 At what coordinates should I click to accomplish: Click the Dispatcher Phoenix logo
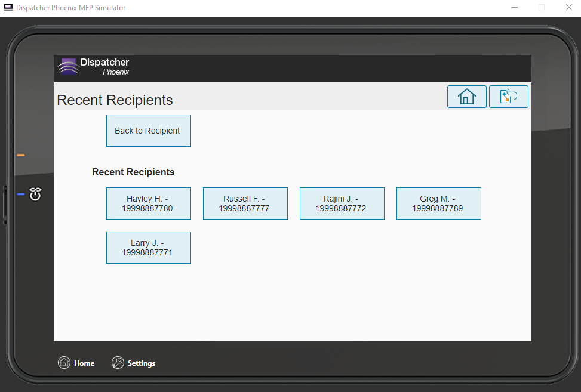tap(94, 66)
